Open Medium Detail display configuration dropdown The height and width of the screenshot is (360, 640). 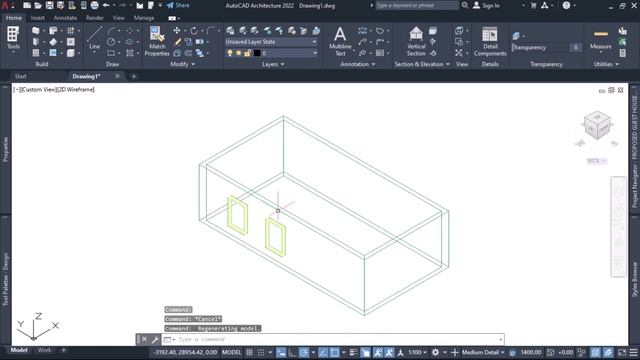483,352
